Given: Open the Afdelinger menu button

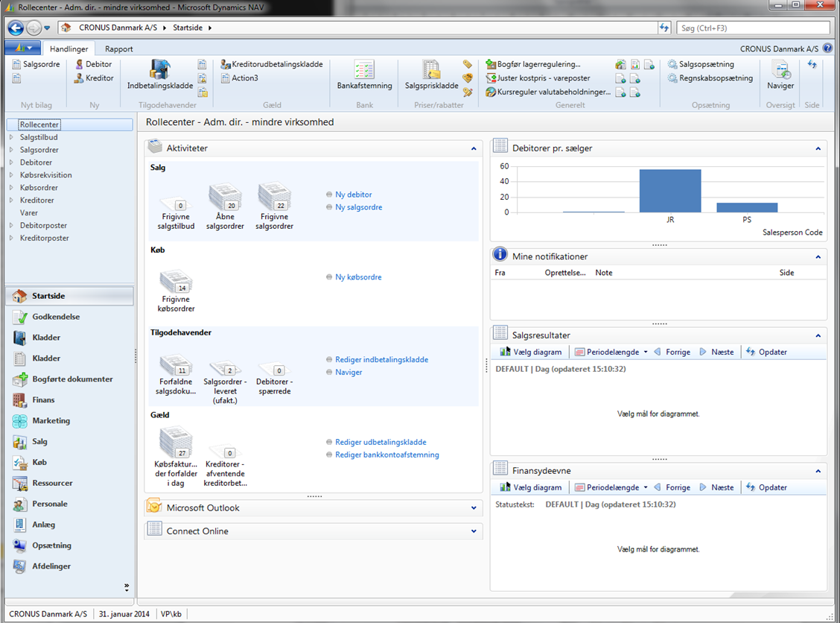Looking at the screenshot, I should click(70, 566).
